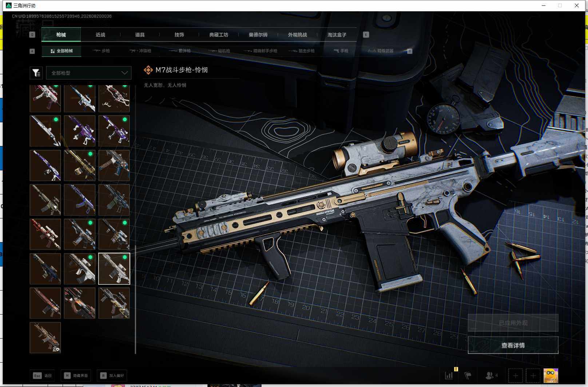Click the 查看详情 button

click(x=513, y=345)
